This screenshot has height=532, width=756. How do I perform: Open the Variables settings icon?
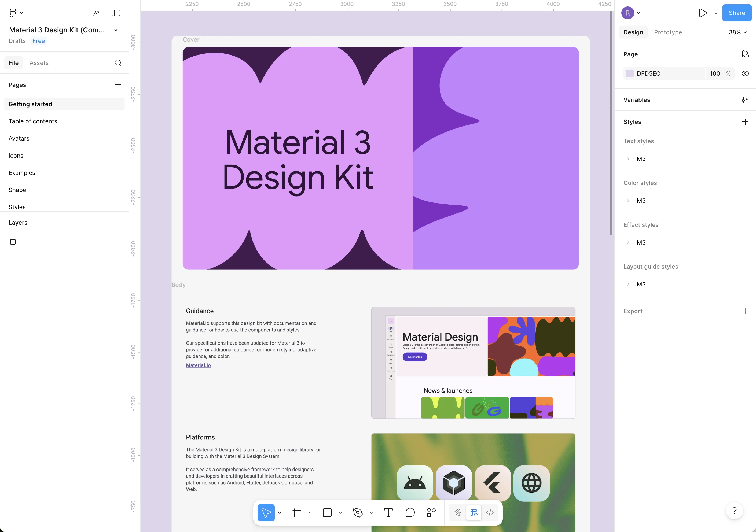745,100
